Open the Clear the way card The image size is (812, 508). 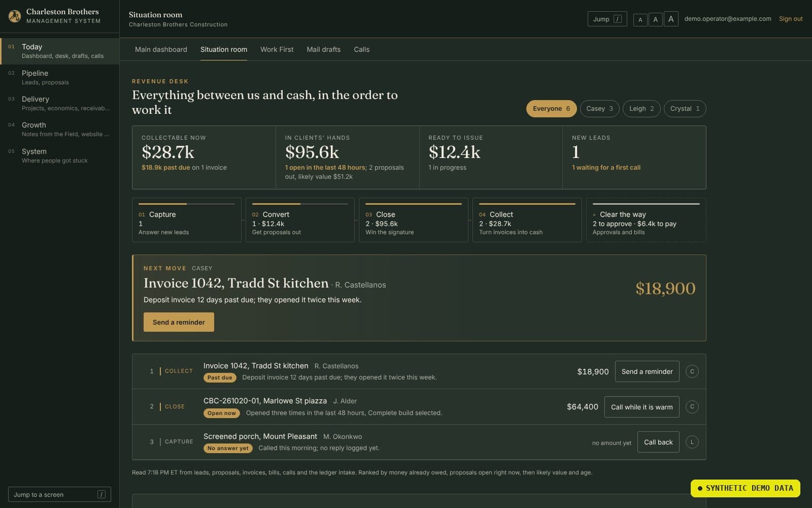point(646,220)
